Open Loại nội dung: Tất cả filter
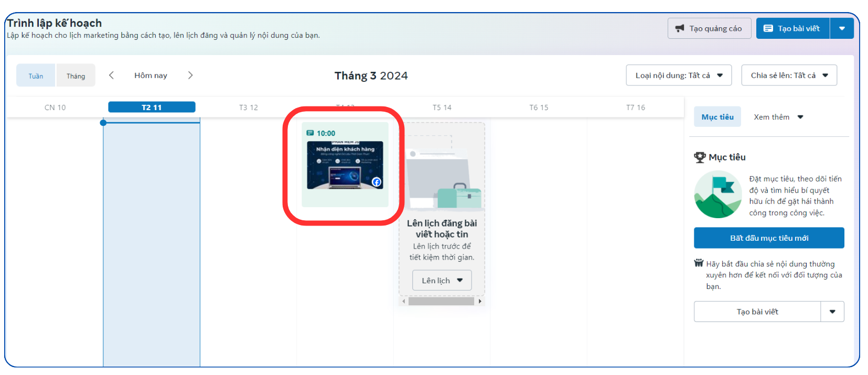This screenshot has width=868, height=375. click(679, 76)
